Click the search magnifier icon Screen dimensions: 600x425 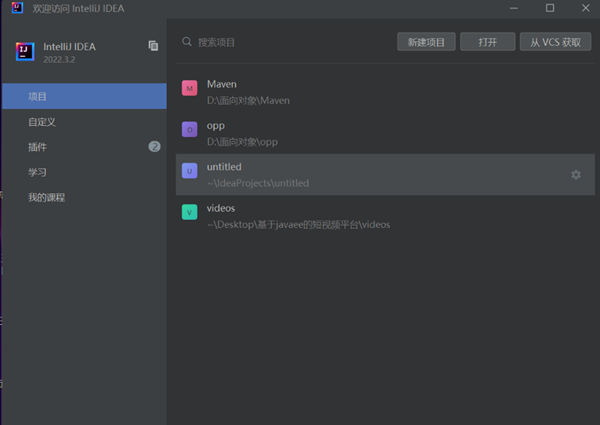[x=187, y=43]
